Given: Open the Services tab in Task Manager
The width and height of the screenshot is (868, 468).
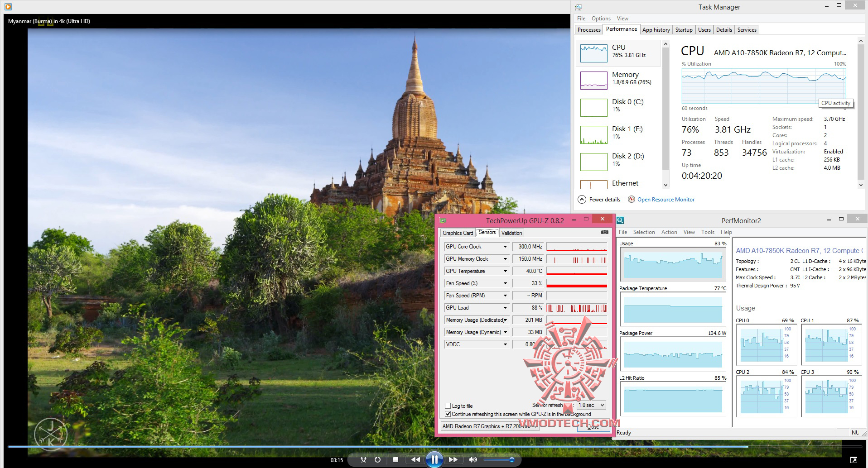Looking at the screenshot, I should [747, 30].
